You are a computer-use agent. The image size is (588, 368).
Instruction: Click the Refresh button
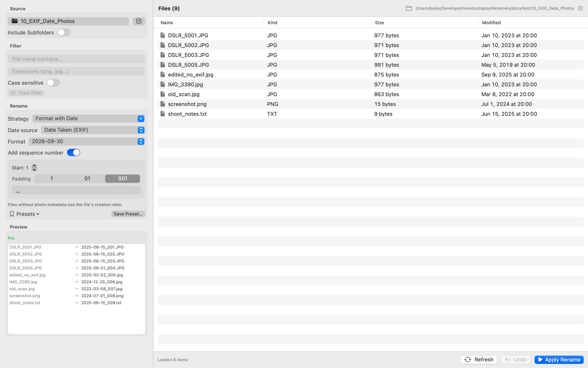click(x=479, y=360)
